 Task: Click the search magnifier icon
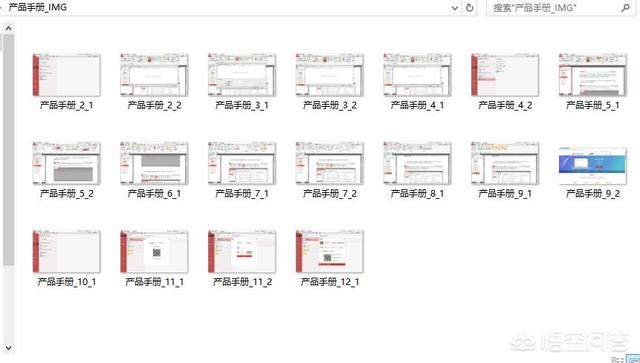click(x=625, y=7)
